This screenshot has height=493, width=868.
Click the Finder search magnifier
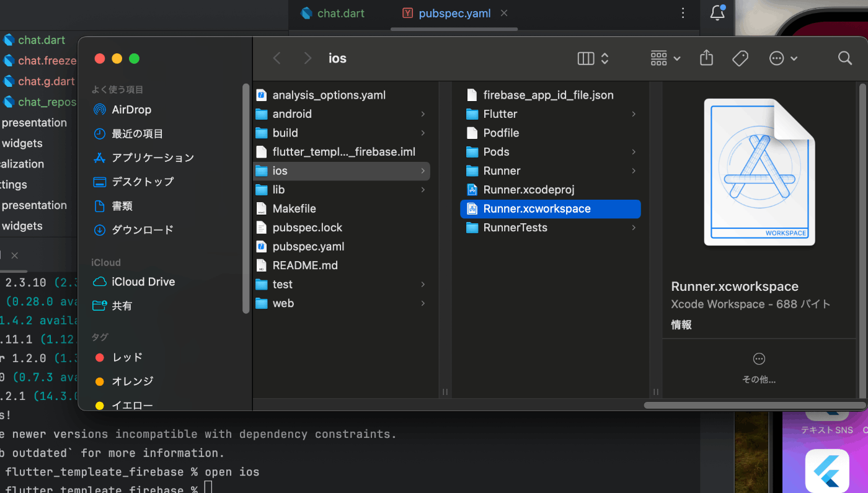(x=844, y=58)
